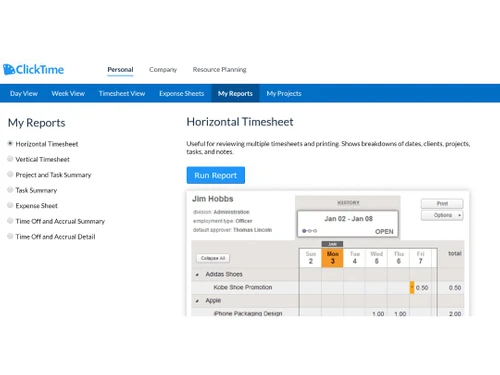Select the Expense Sheet report option

[x=10, y=205]
